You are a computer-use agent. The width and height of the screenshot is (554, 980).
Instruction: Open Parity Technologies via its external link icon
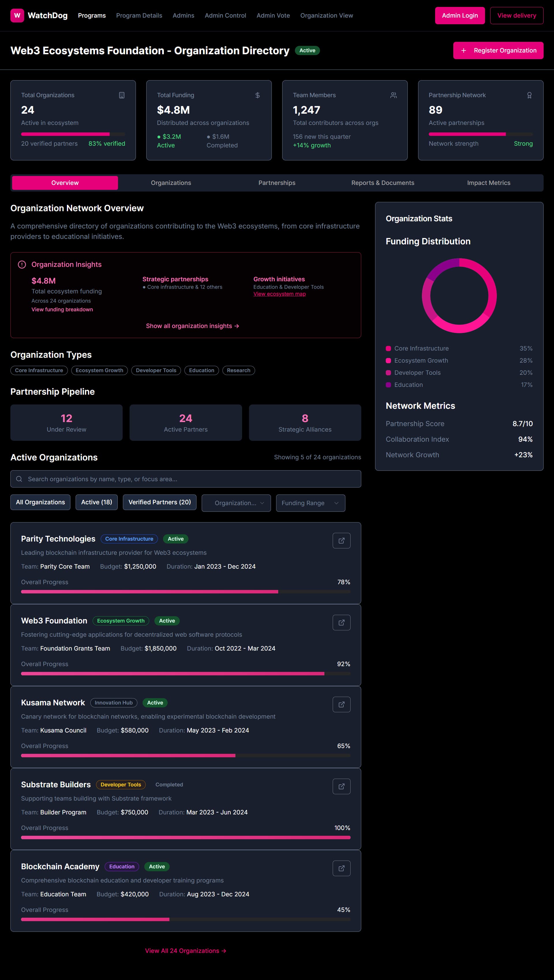pos(341,540)
